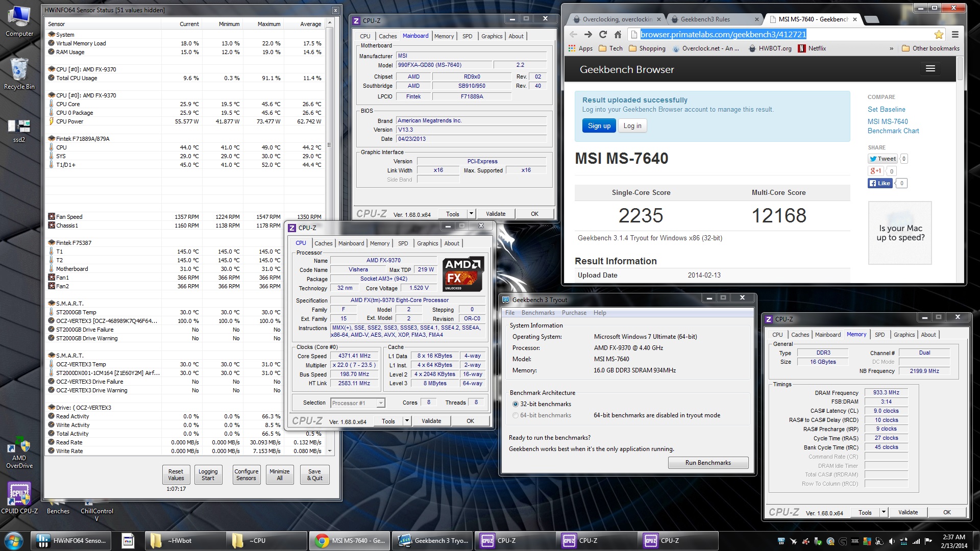The width and height of the screenshot is (980, 551).
Task: Click Reset Values in HWiNFO64
Action: point(176,474)
